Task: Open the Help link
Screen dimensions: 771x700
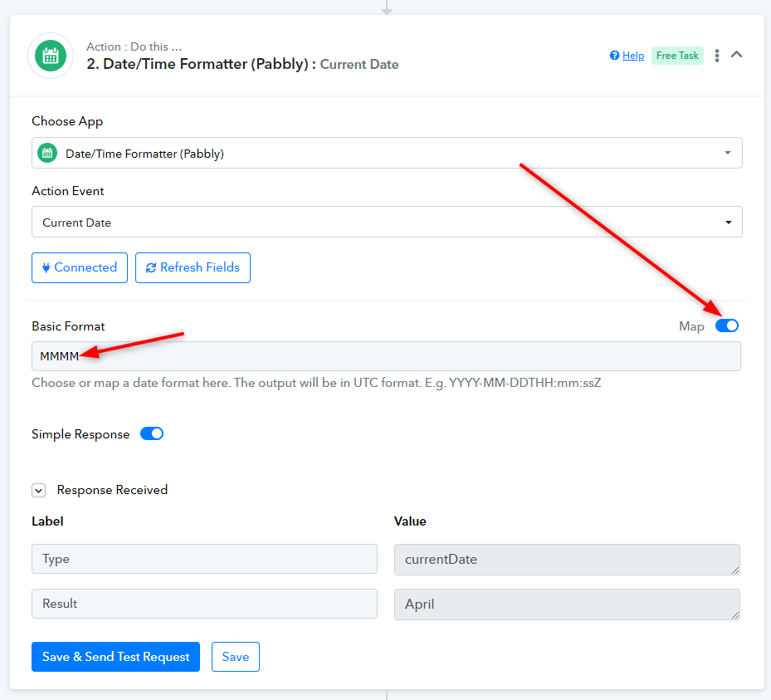Action: click(633, 56)
